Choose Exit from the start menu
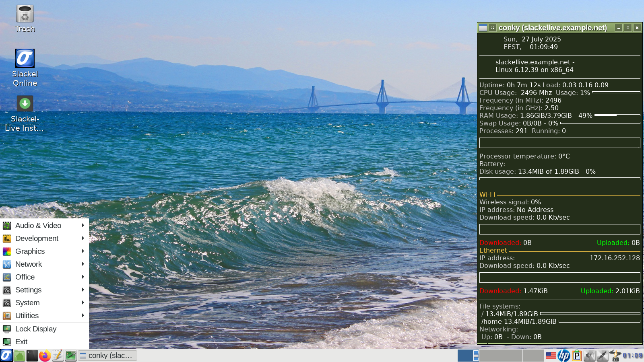 [x=21, y=342]
